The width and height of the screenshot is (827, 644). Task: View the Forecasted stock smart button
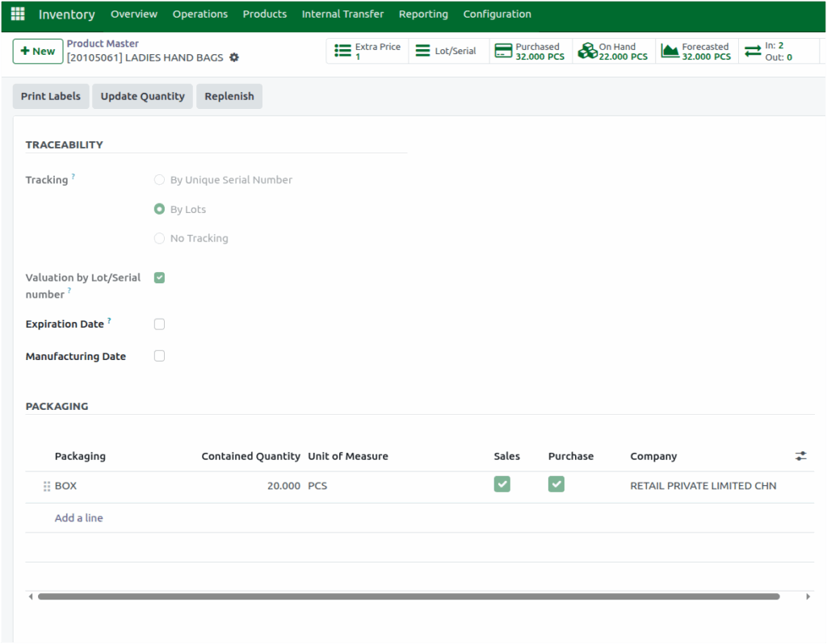[x=696, y=51]
